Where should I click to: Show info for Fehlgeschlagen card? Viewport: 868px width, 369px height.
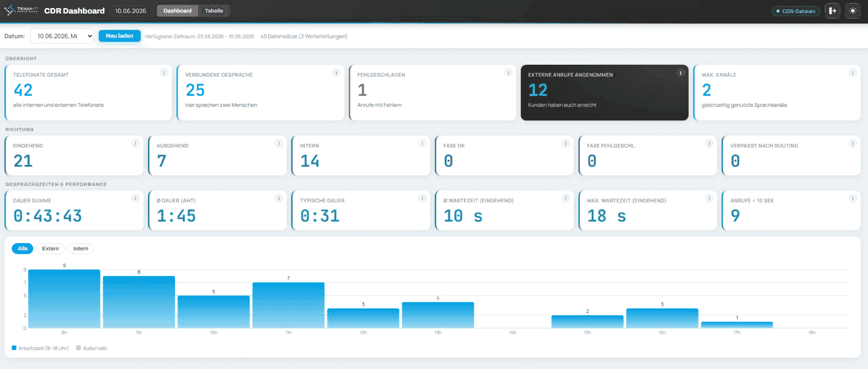coord(508,73)
